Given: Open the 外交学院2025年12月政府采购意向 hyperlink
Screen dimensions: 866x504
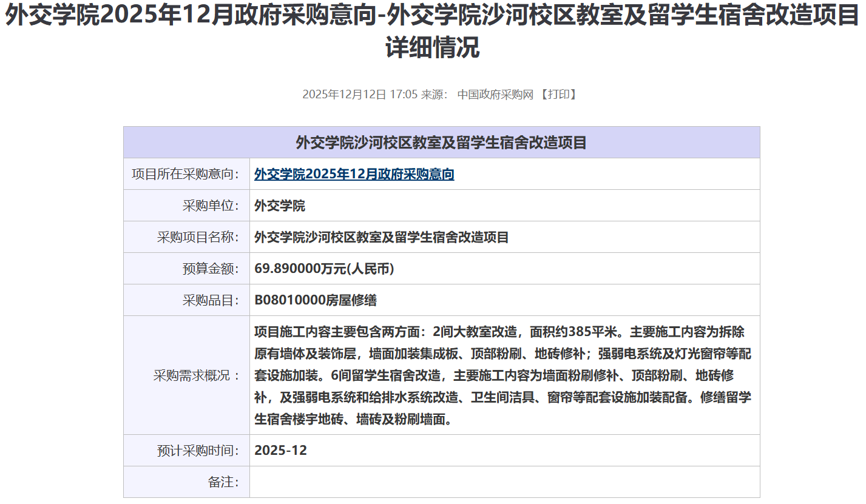Looking at the screenshot, I should [x=354, y=175].
